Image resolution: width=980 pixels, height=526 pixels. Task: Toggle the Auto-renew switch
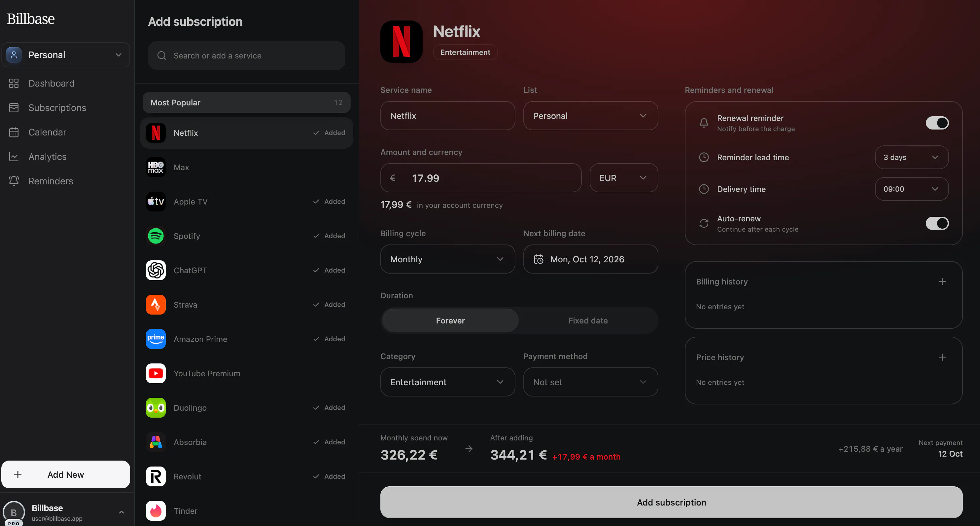point(937,223)
